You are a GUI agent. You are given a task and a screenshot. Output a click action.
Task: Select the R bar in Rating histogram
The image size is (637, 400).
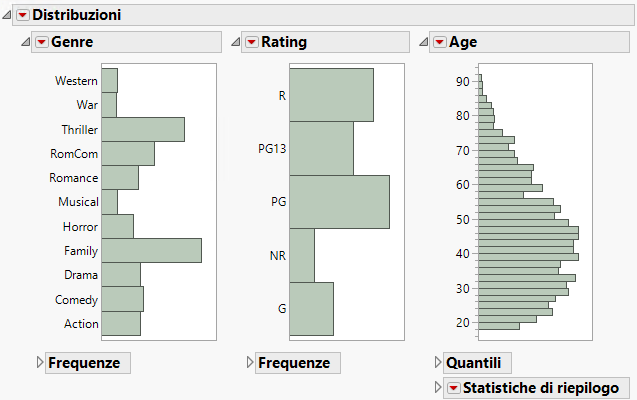(331, 95)
